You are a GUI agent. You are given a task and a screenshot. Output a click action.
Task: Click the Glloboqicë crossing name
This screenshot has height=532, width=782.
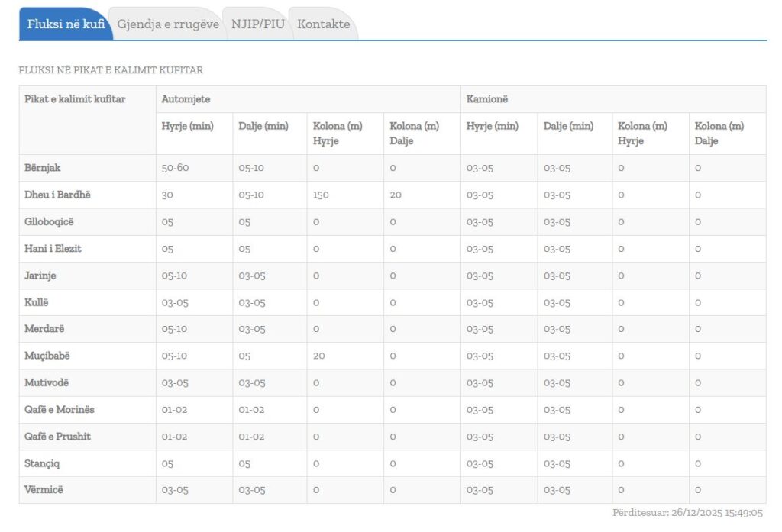click(50, 222)
